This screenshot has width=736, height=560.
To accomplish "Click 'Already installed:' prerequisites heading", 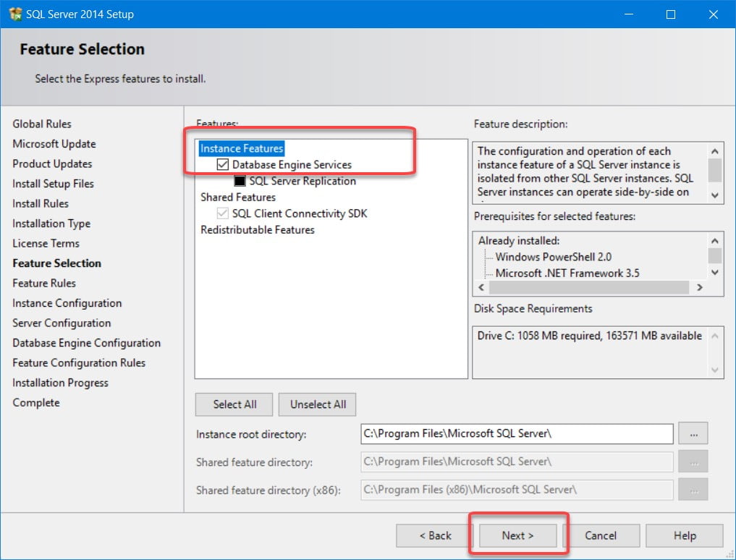I will pyautogui.click(x=519, y=241).
